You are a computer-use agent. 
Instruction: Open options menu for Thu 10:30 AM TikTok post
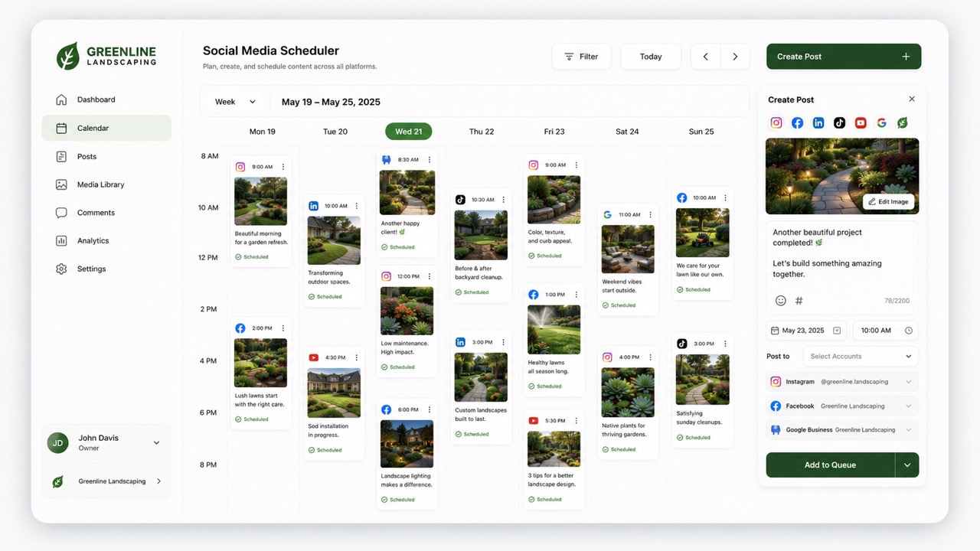[x=503, y=200]
